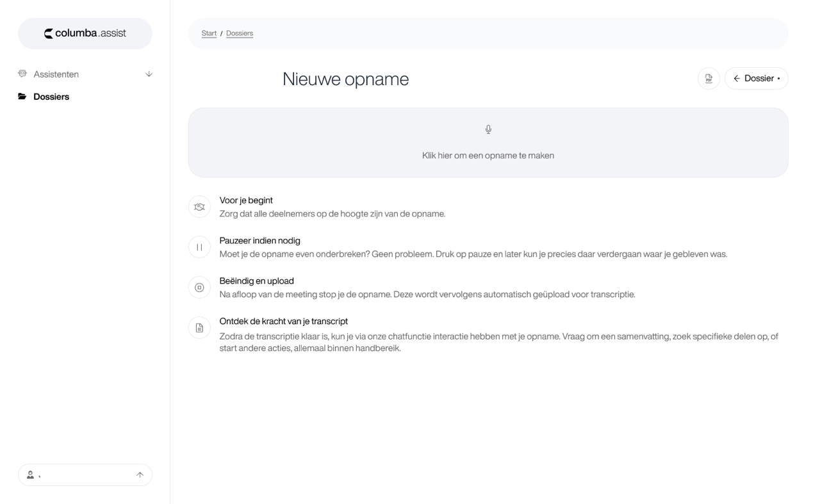
Task: Open the Start breadcrumb link
Action: pos(209,34)
